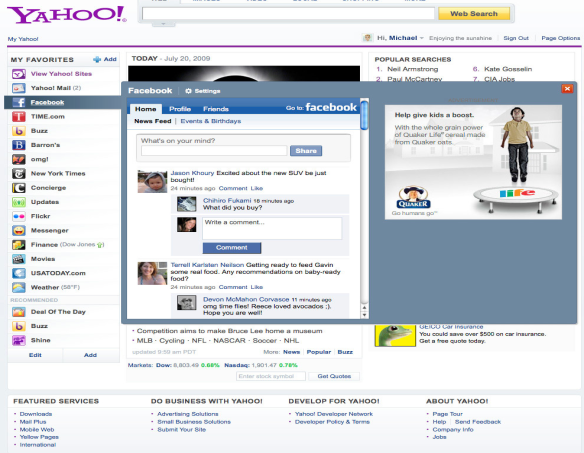Click the Facebook icon in My Favorites

coord(19,102)
